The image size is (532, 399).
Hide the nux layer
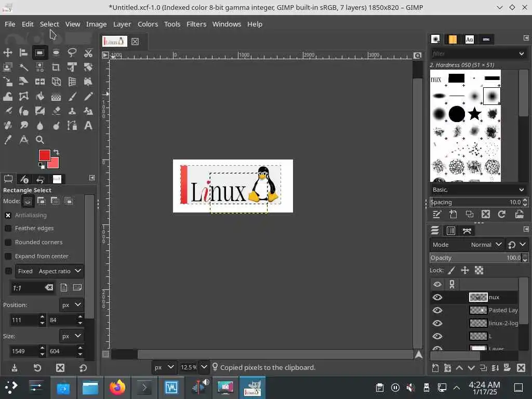click(x=437, y=297)
